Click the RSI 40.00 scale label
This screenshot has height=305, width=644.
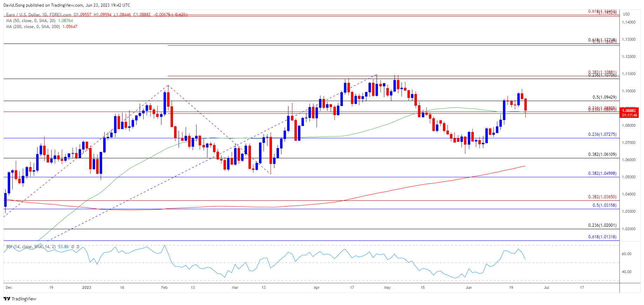click(626, 272)
